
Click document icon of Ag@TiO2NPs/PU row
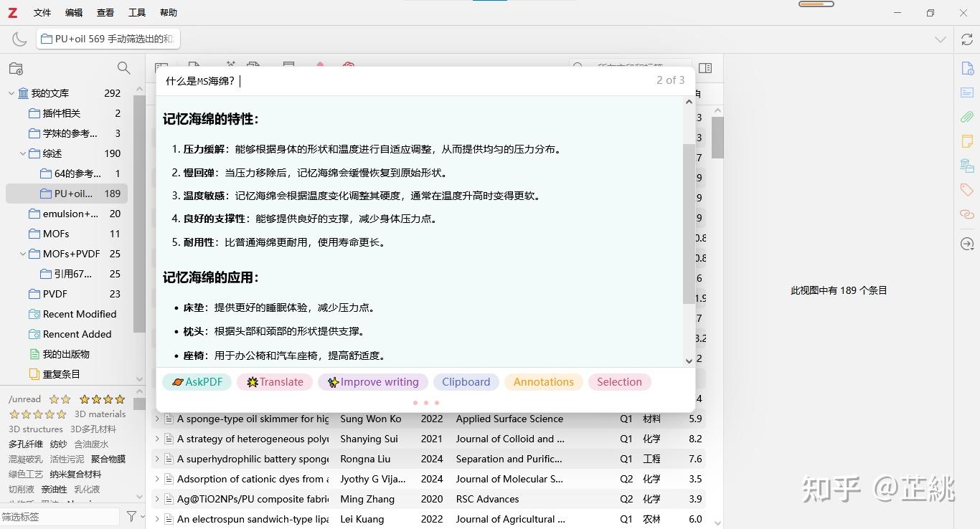169,499
